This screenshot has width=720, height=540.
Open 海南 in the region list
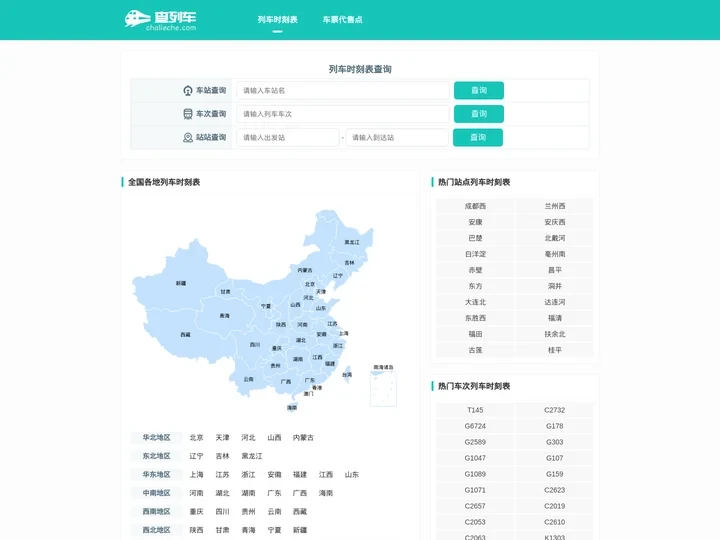click(x=326, y=493)
